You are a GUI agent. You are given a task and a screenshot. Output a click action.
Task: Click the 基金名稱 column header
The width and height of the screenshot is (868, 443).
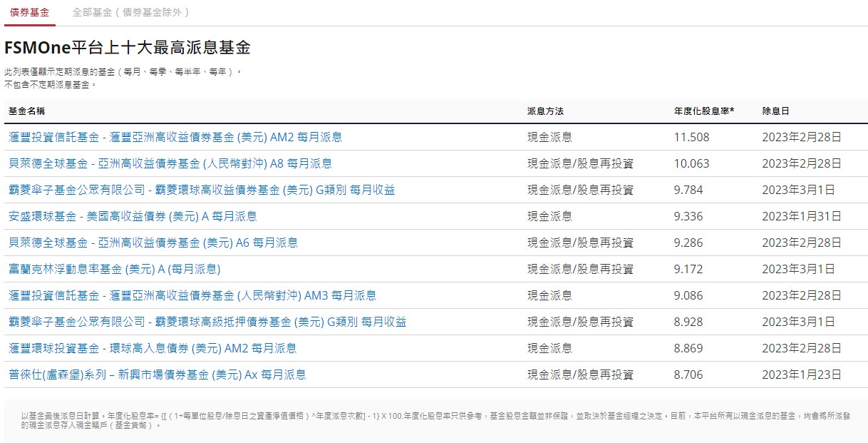26,111
